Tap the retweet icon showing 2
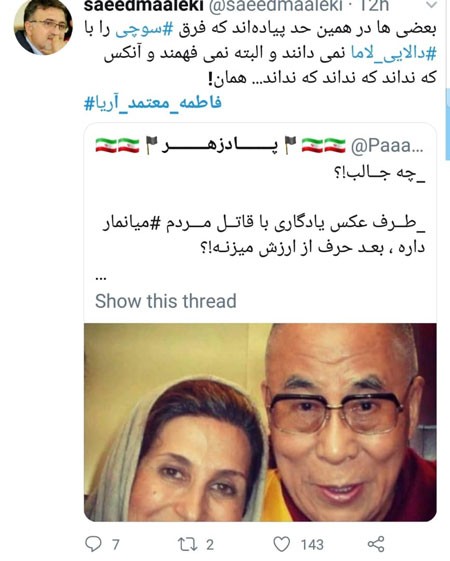Viewport: 450px width, 561px height. click(187, 544)
